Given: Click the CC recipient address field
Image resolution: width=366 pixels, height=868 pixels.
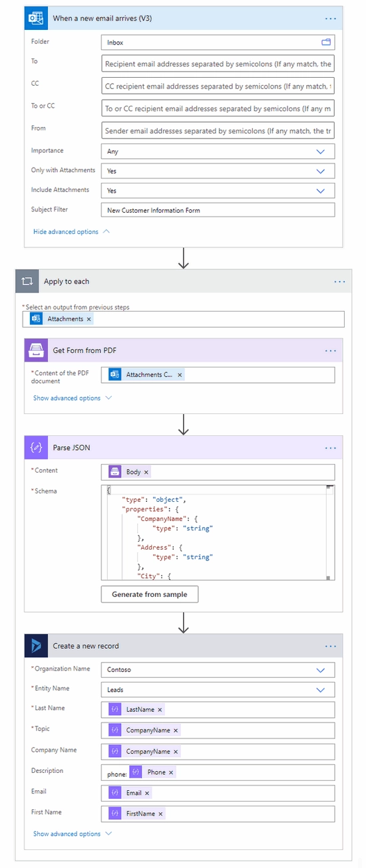Looking at the screenshot, I should point(218,86).
